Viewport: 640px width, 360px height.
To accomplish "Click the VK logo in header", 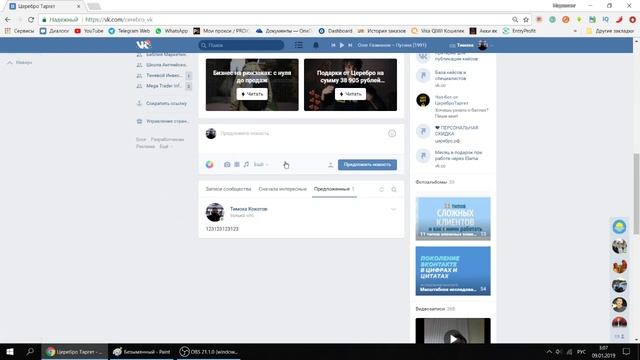I will (x=143, y=45).
